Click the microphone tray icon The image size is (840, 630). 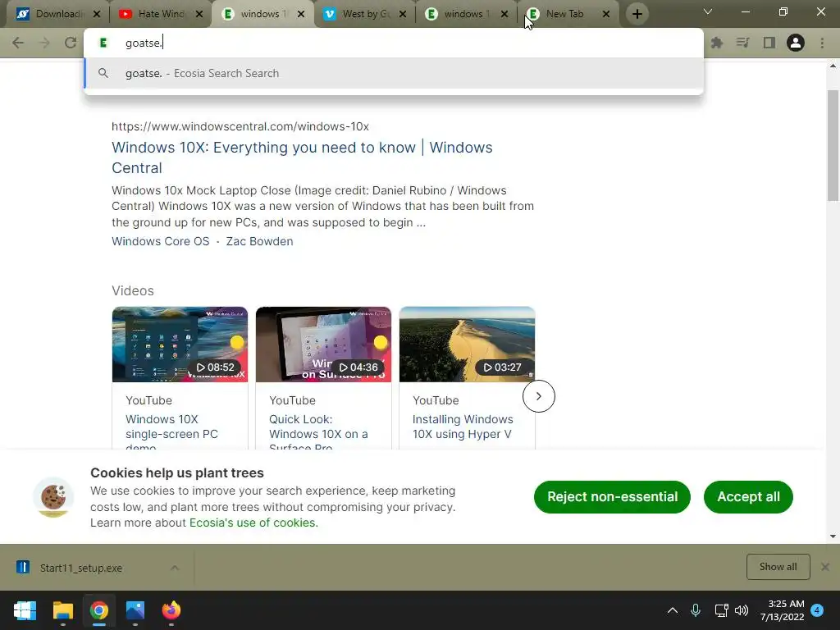[x=696, y=610]
